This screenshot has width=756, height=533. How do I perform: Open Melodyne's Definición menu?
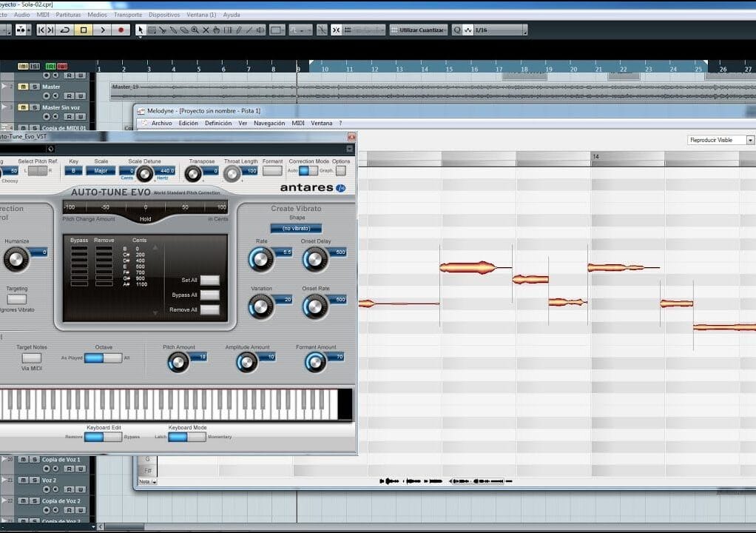click(x=218, y=124)
